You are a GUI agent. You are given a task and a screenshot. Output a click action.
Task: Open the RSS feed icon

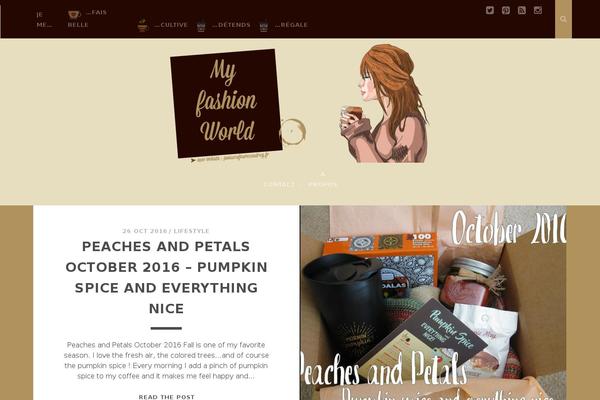[522, 10]
